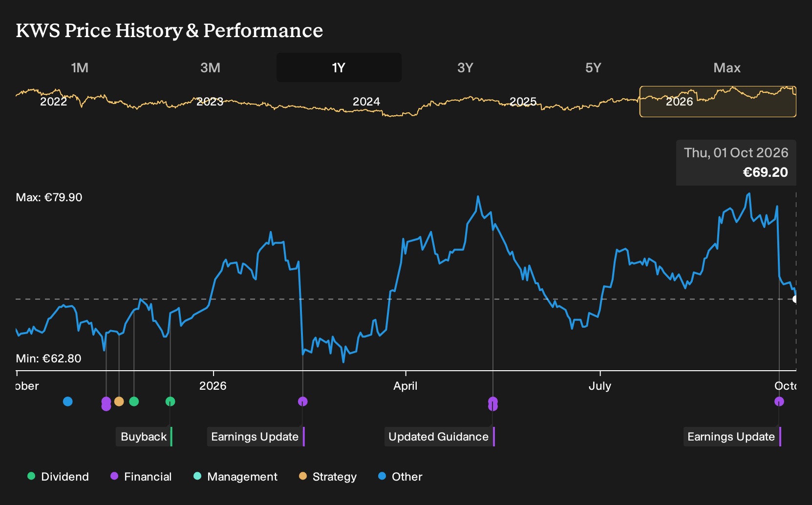Click the 2024 year in the overview chart
This screenshot has width=812, height=505.
[x=366, y=102]
